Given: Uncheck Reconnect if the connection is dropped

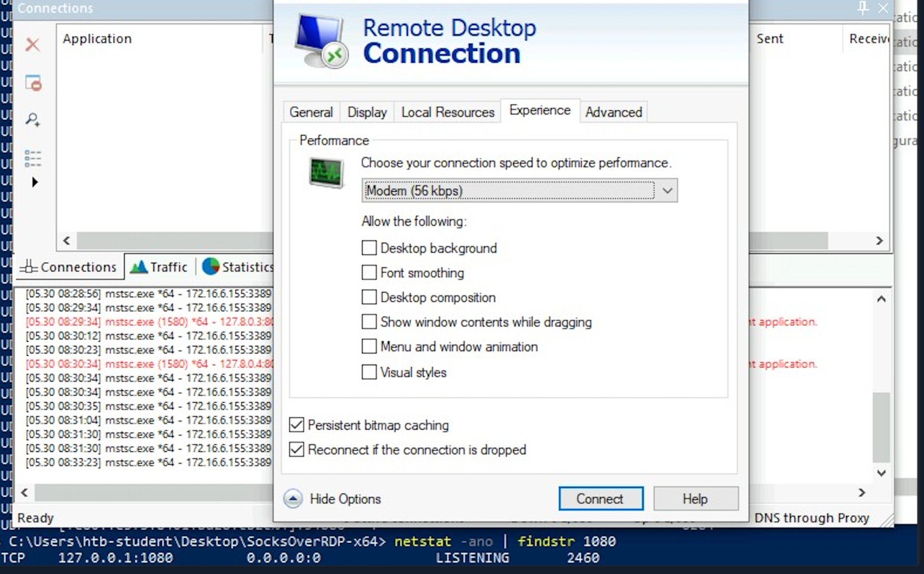Looking at the screenshot, I should [x=297, y=449].
